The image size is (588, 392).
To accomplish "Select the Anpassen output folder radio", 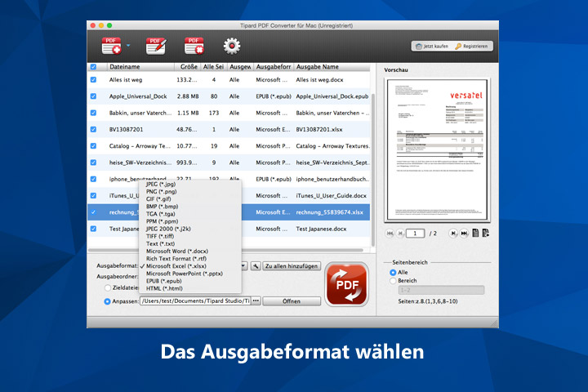I will coord(107,301).
